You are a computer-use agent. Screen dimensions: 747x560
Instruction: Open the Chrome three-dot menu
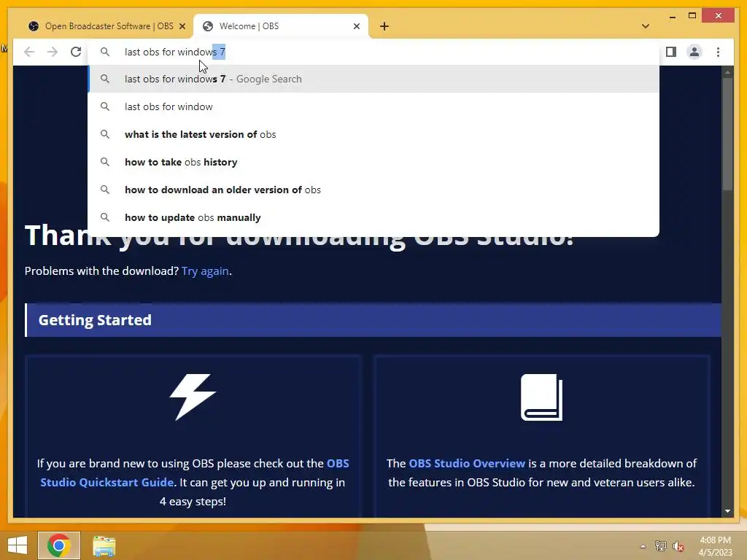point(718,52)
